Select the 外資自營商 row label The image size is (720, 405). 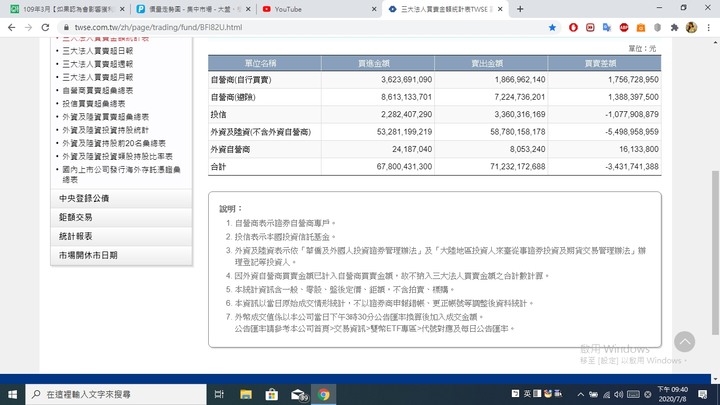tap(230, 150)
